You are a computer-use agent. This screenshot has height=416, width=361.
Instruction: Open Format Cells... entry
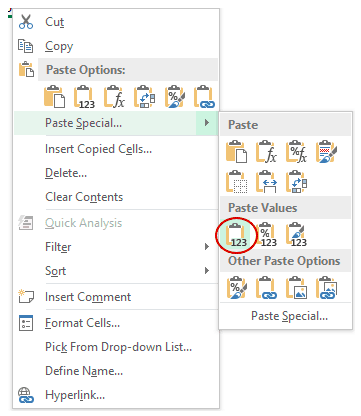click(x=116, y=323)
